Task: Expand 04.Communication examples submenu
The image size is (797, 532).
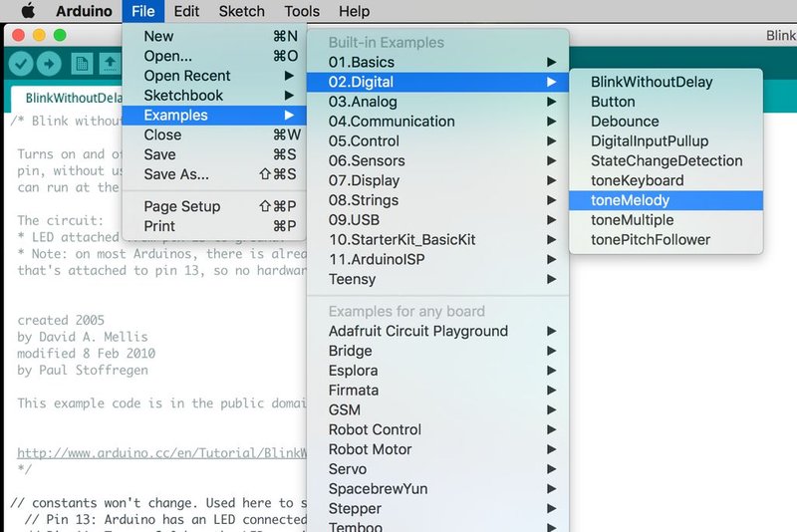Action: [437, 122]
